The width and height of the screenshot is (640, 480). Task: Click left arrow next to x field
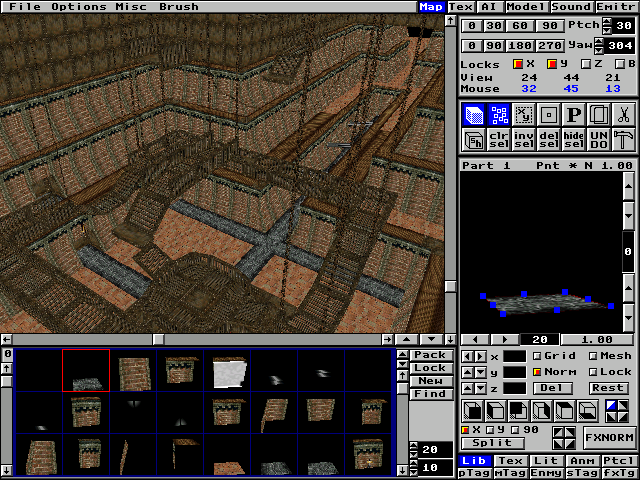[x=468, y=356]
